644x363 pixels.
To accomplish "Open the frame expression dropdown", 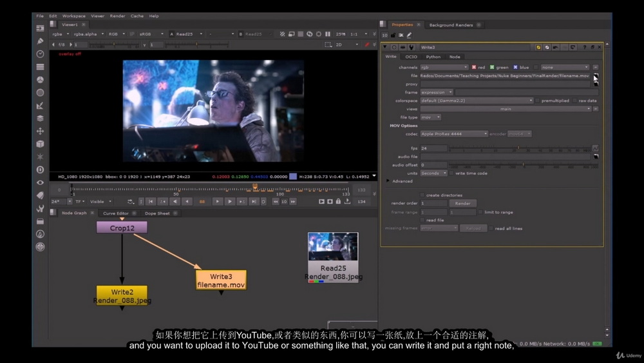I will 437,92.
